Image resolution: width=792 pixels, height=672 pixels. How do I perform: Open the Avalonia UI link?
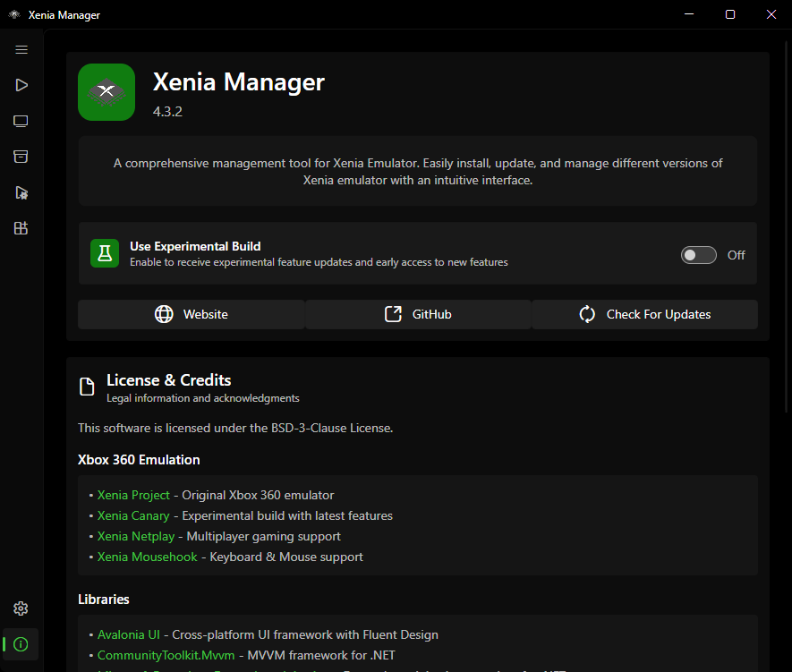coord(128,634)
